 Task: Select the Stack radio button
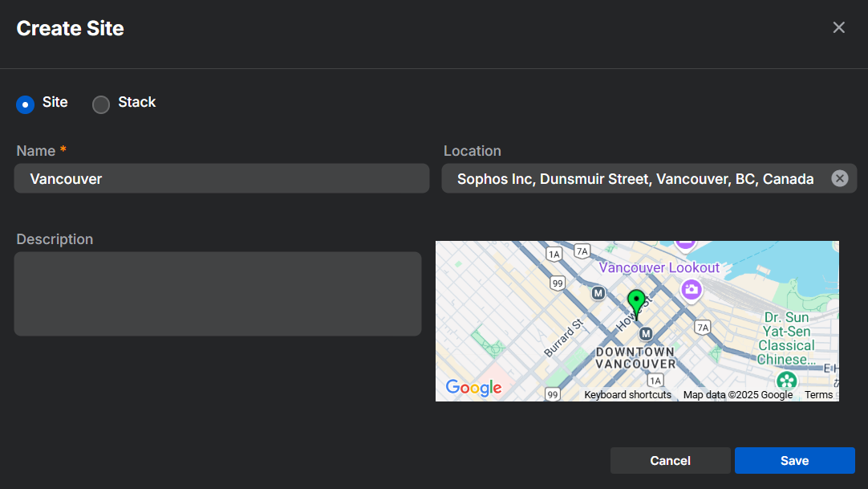(101, 104)
